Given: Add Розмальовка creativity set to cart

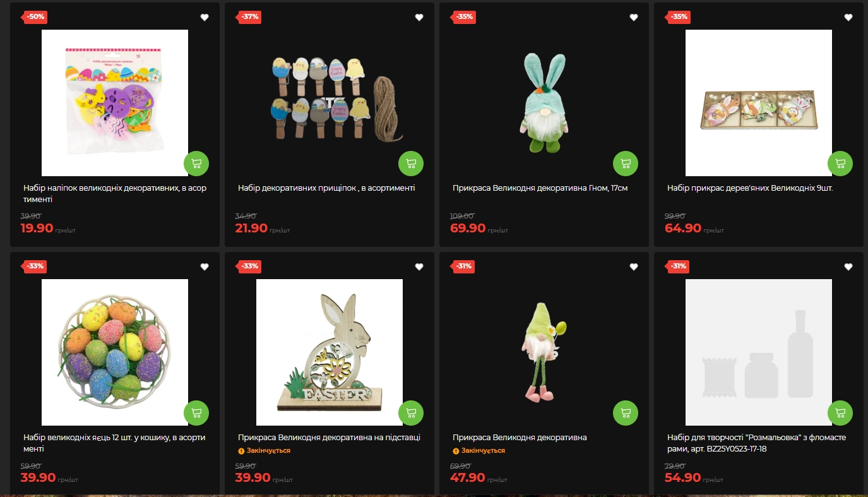Looking at the screenshot, I should [x=840, y=413].
